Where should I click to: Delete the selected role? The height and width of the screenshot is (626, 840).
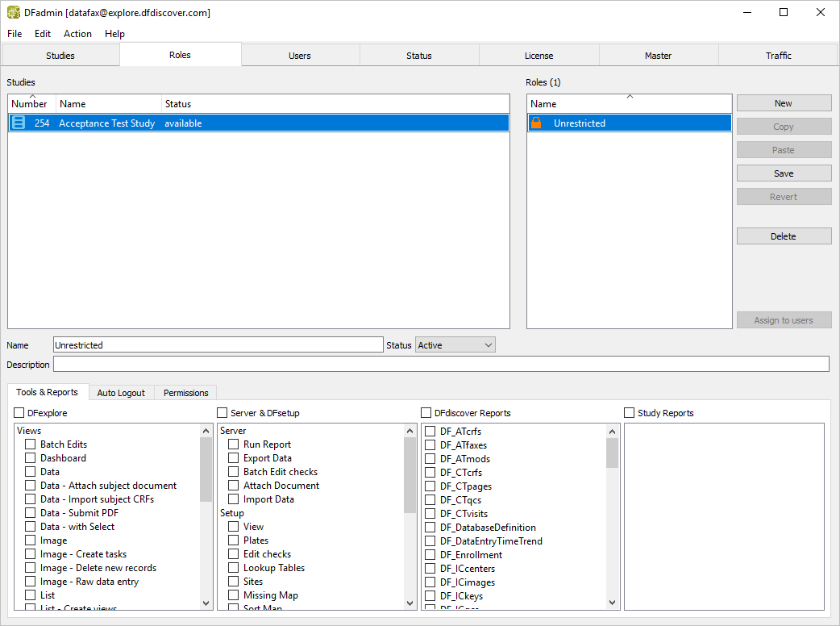pyautogui.click(x=784, y=236)
